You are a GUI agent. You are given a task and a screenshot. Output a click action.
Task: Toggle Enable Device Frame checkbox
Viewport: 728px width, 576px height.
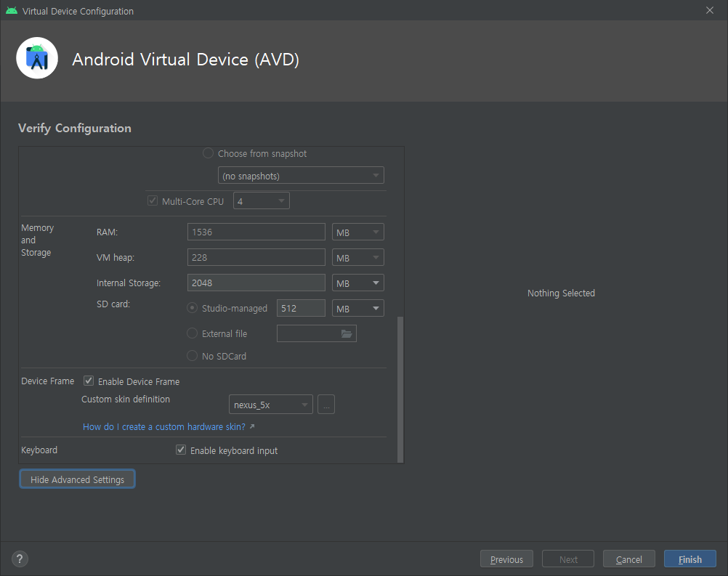pos(89,381)
